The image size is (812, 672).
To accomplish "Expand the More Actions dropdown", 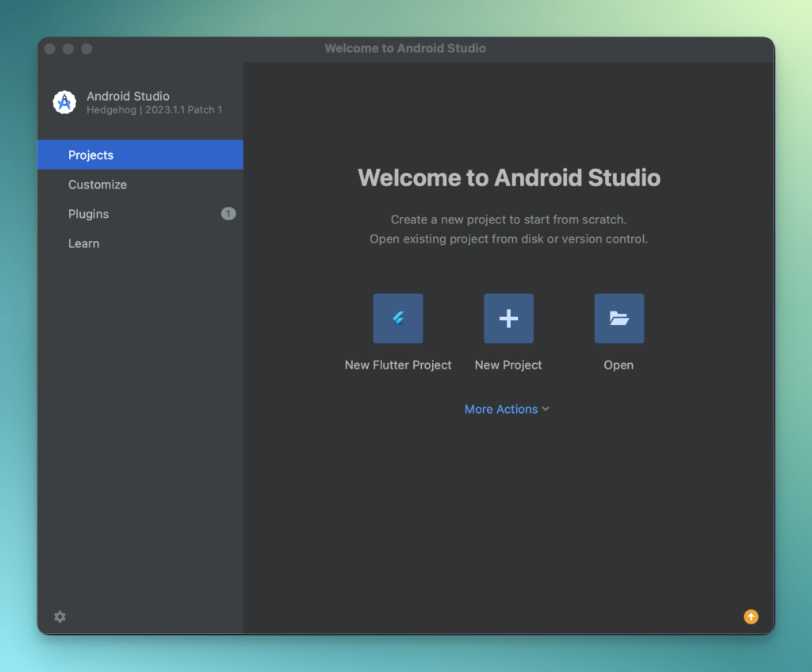I will pos(507,409).
